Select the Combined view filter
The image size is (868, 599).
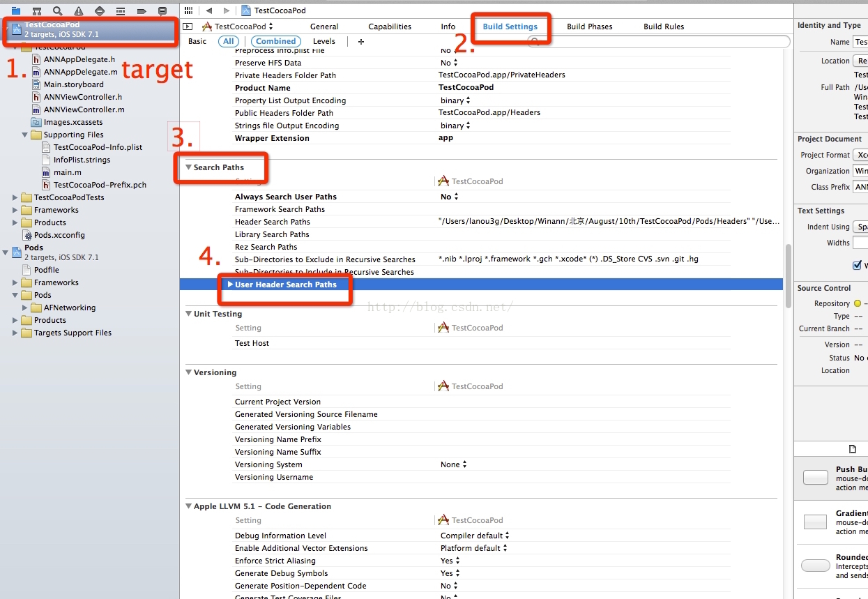tap(275, 41)
